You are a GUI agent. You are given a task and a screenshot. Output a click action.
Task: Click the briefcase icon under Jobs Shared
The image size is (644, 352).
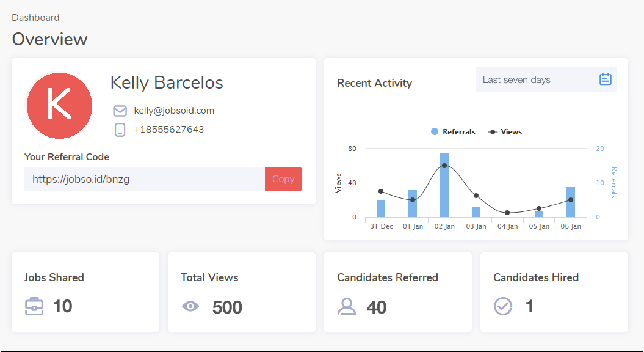coord(34,306)
